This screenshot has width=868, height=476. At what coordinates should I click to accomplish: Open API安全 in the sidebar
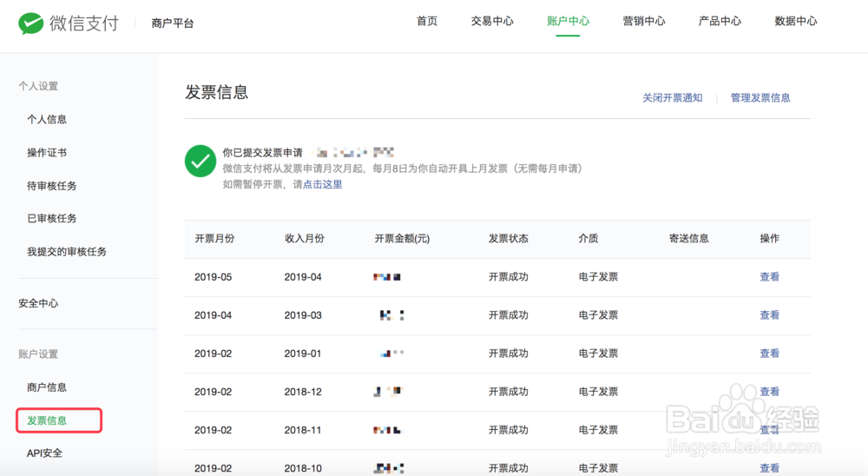pyautogui.click(x=44, y=453)
